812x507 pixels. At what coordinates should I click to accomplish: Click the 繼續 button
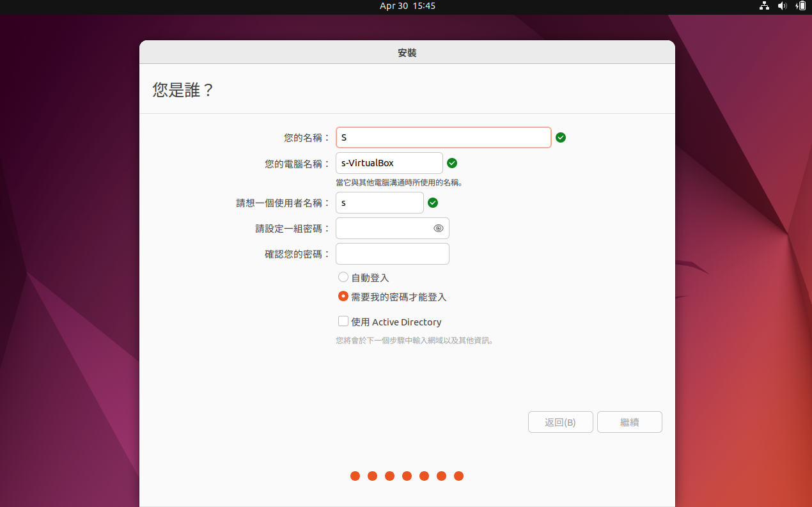point(630,422)
